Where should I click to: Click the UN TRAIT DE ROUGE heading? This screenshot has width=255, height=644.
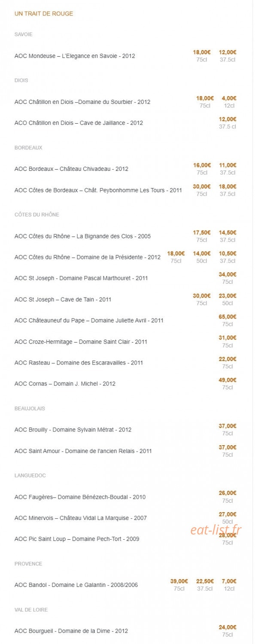click(44, 14)
